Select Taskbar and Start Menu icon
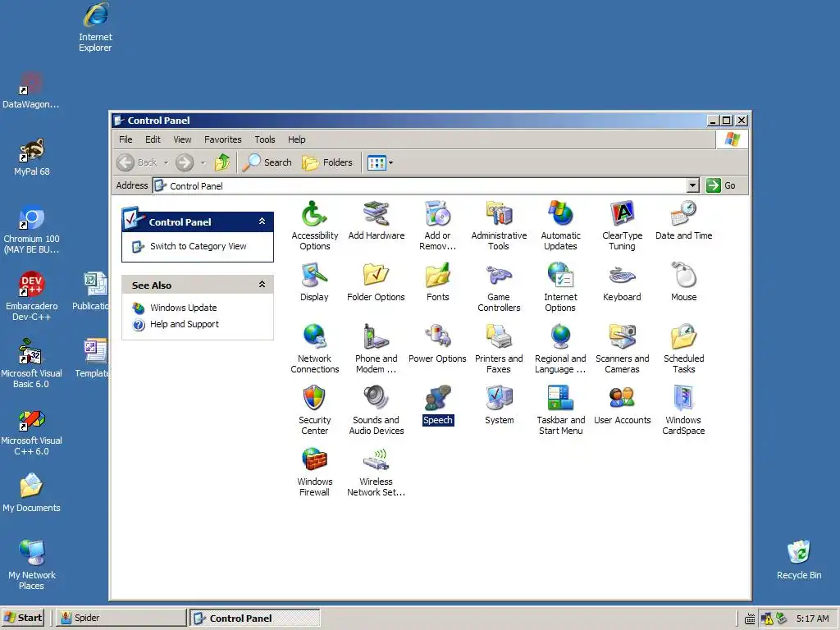This screenshot has height=630, width=840. (x=560, y=398)
